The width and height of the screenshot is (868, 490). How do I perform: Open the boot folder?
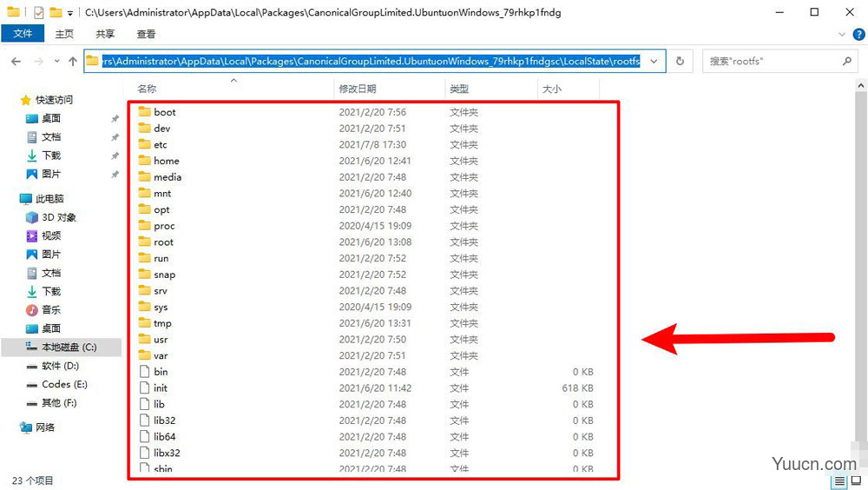(x=164, y=112)
